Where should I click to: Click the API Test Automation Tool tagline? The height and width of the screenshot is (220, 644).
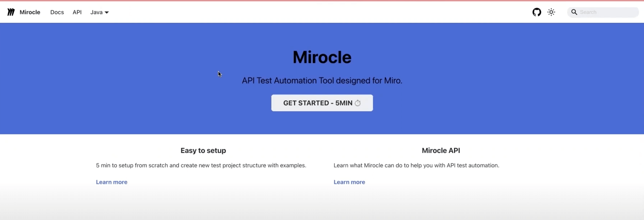tap(322, 81)
